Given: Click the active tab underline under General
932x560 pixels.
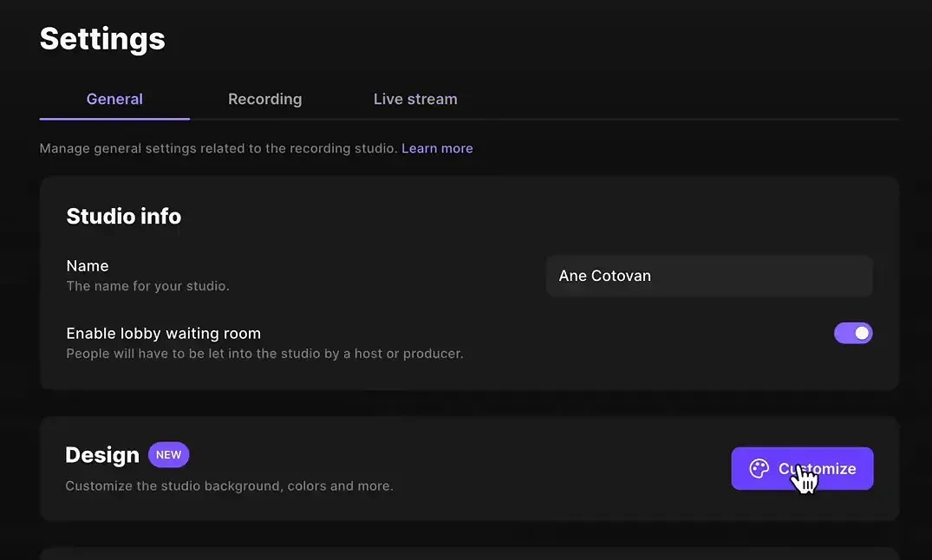Looking at the screenshot, I should tap(114, 120).
